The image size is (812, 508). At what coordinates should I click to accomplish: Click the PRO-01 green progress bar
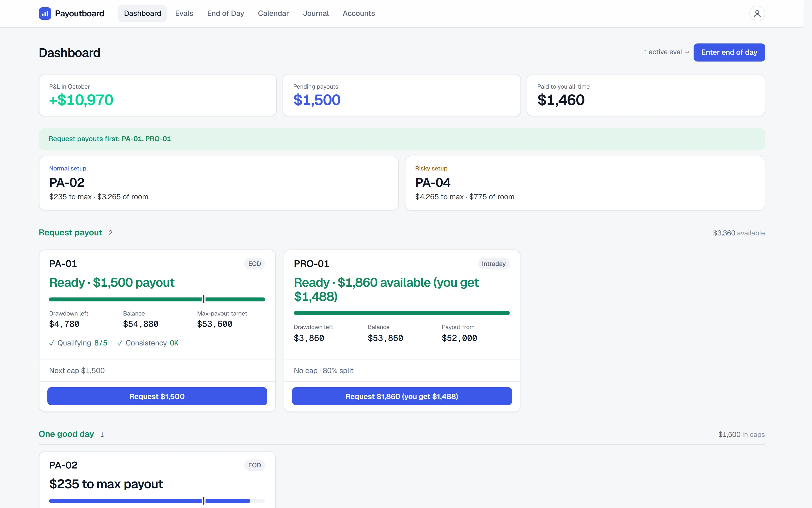pyautogui.click(x=402, y=313)
